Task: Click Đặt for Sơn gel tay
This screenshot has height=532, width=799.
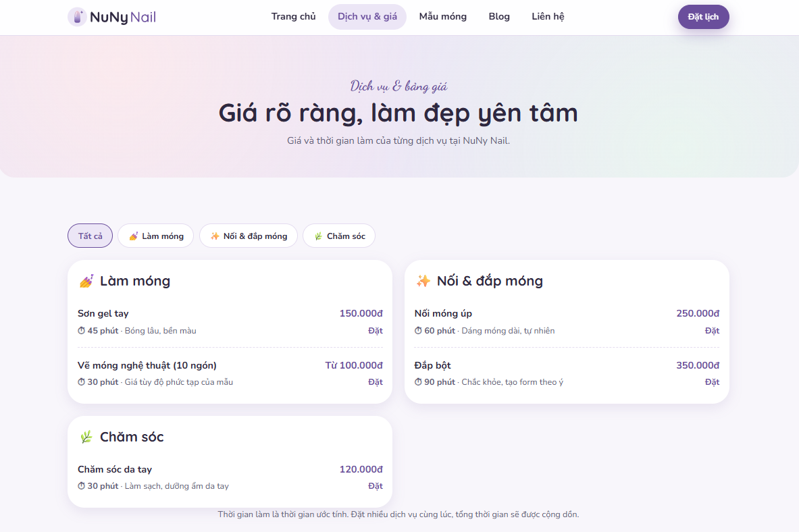Action: [x=376, y=331]
